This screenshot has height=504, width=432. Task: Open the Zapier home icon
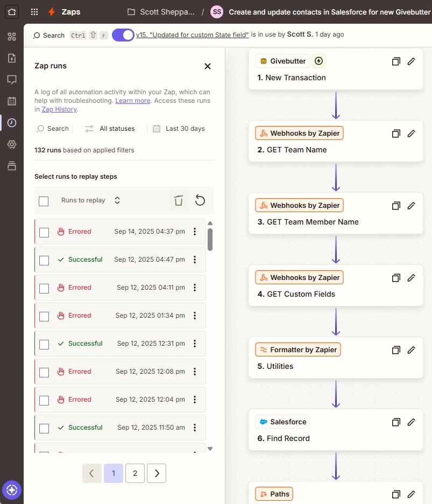[x=12, y=12]
